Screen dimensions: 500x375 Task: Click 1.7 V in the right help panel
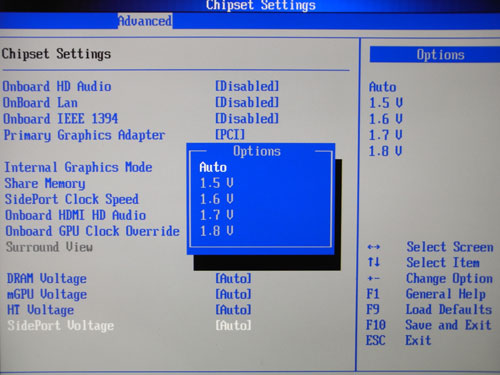386,135
